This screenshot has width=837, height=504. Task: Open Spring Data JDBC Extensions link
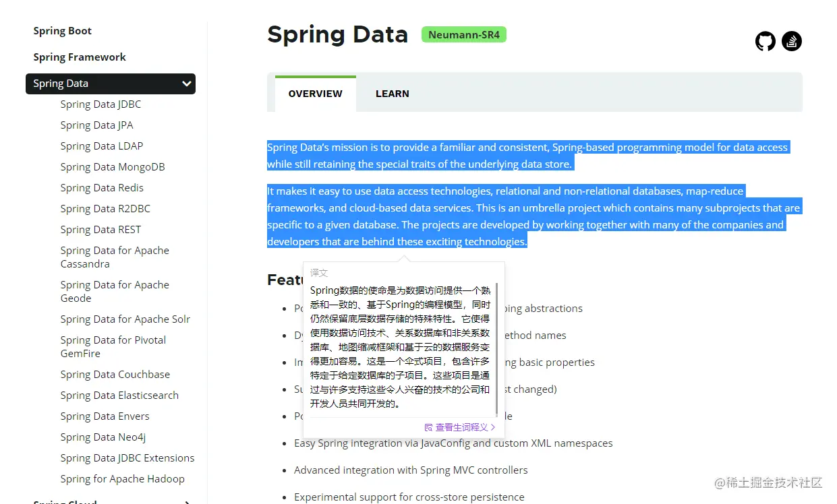pos(127,458)
